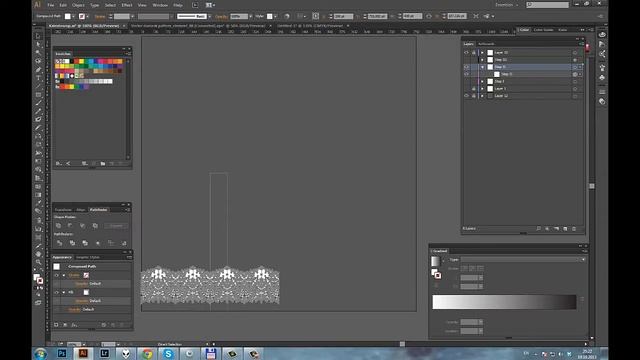Switch to the Graphic Styles tab
The image size is (640, 360).
(x=88, y=257)
